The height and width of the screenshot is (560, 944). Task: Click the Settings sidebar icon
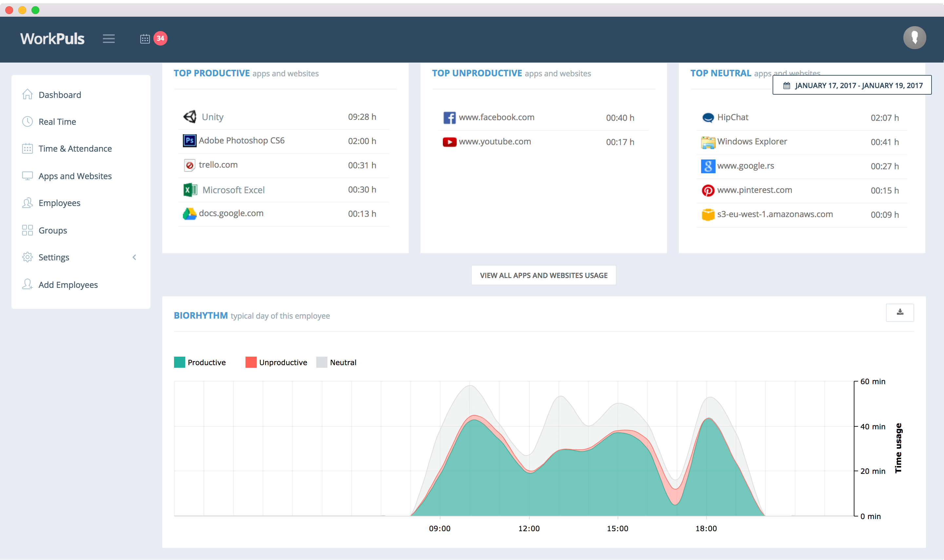(26, 257)
